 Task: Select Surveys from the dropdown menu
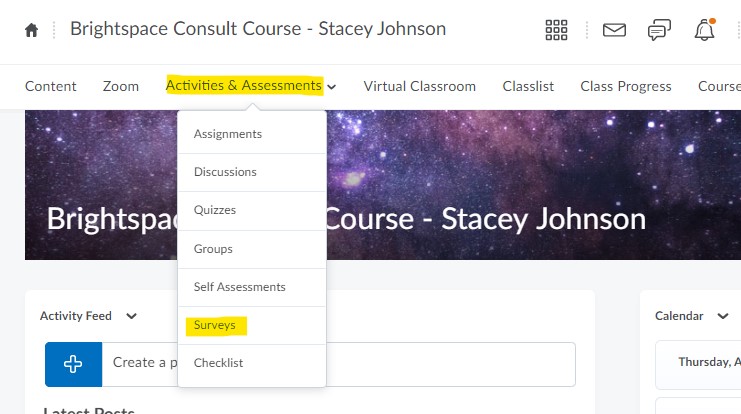pyautogui.click(x=215, y=325)
